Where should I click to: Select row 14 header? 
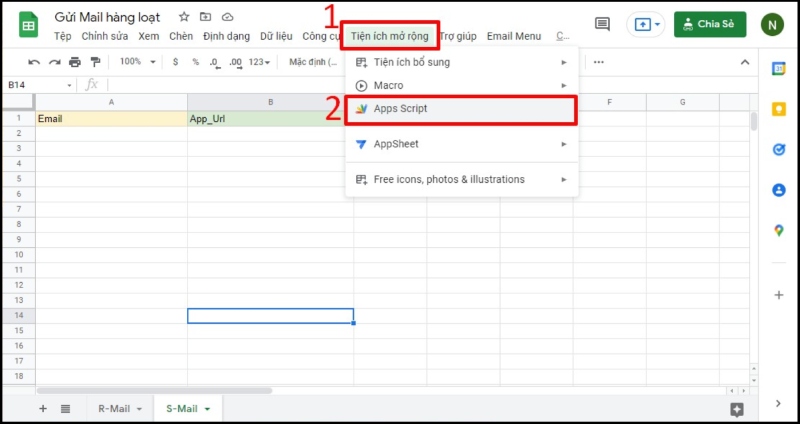(x=19, y=316)
